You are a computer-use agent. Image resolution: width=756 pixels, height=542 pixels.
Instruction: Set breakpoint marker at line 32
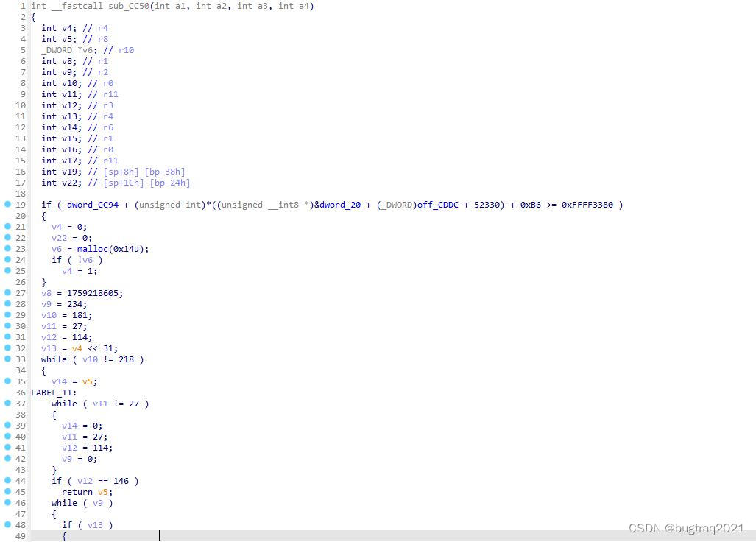click(7, 348)
